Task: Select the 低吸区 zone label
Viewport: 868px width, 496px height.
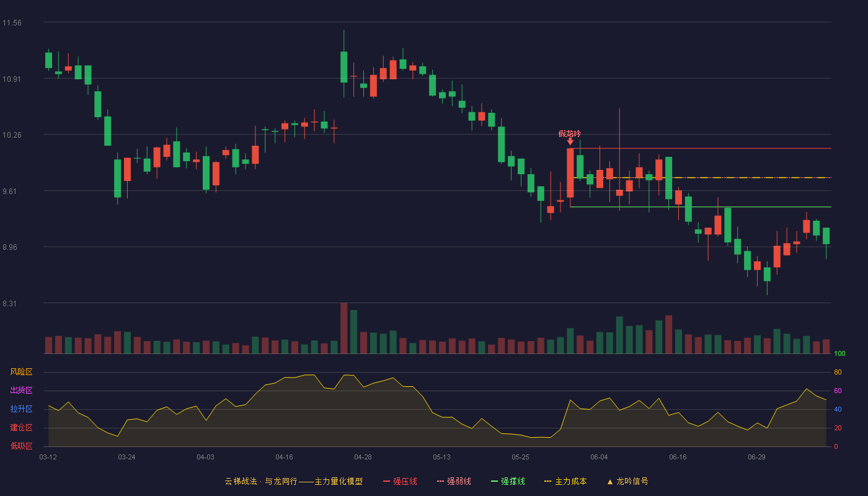Action: [x=21, y=446]
